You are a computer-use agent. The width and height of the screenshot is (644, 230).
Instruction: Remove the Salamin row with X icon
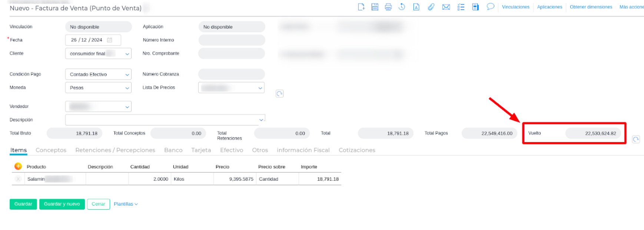(18, 179)
